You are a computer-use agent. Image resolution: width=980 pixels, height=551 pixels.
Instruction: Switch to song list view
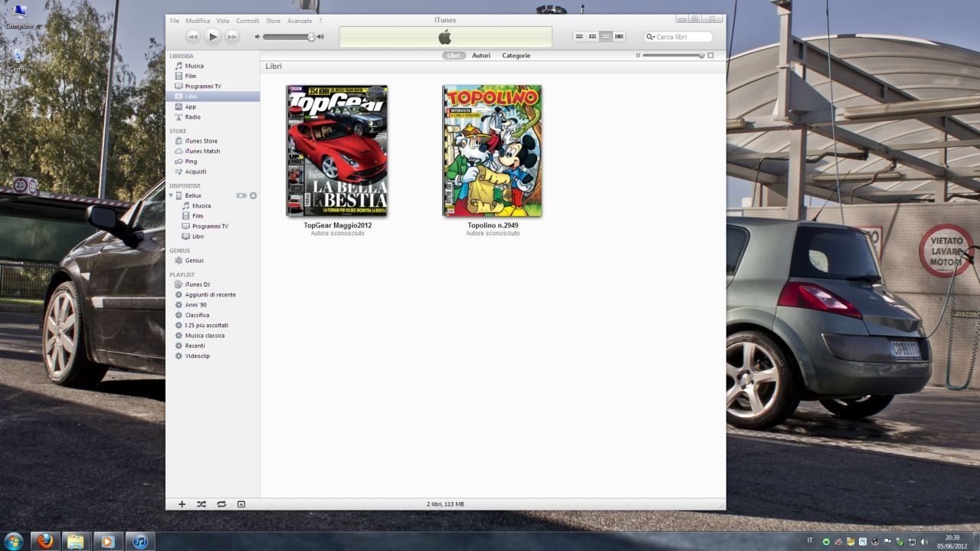[x=579, y=37]
